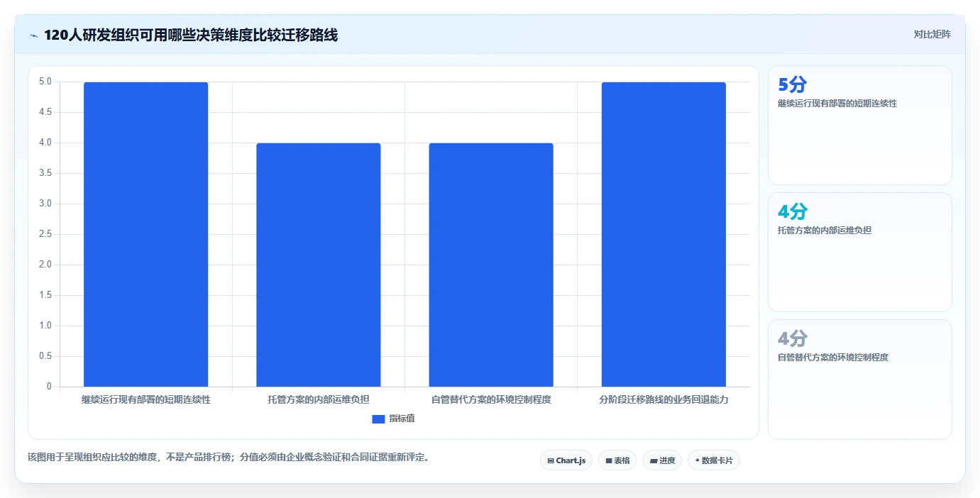Click the y-axis value 3.5

click(45, 173)
